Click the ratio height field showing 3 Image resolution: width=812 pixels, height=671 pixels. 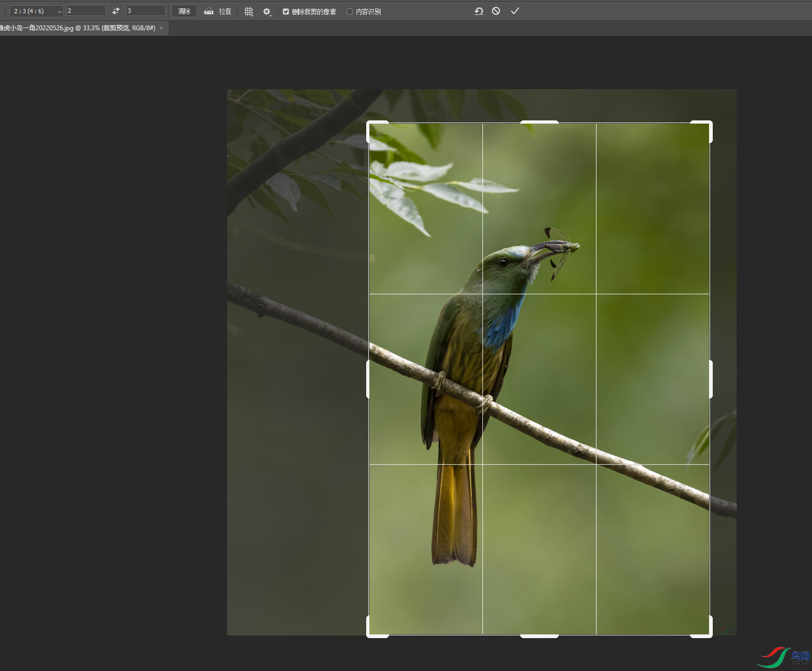tap(145, 11)
